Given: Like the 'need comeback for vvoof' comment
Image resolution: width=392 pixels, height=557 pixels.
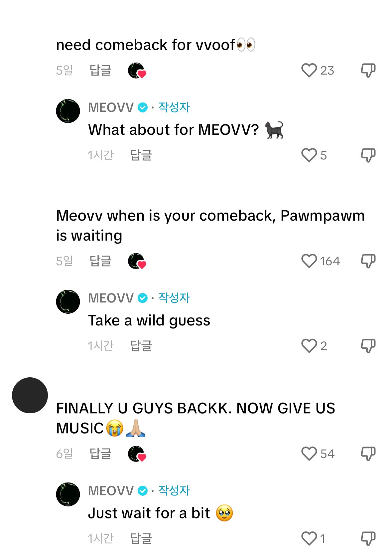Looking at the screenshot, I should pyautogui.click(x=309, y=71).
